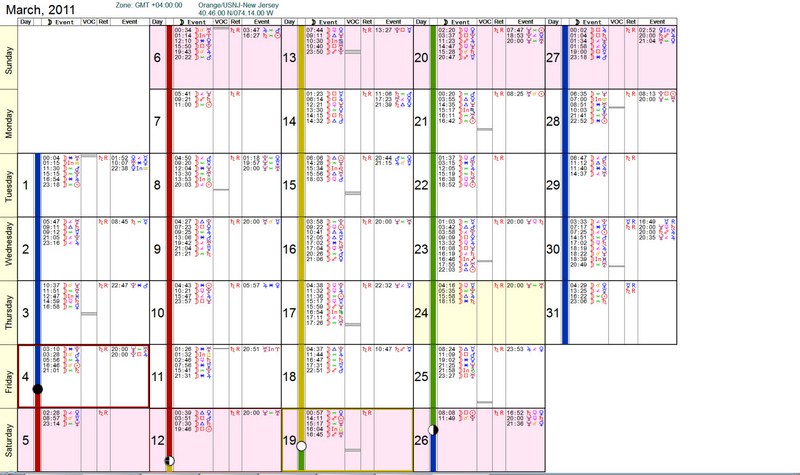Click the Saturn retrograde symbol on Tuesday 1
The height and width of the screenshot is (475, 800).
tap(102, 158)
